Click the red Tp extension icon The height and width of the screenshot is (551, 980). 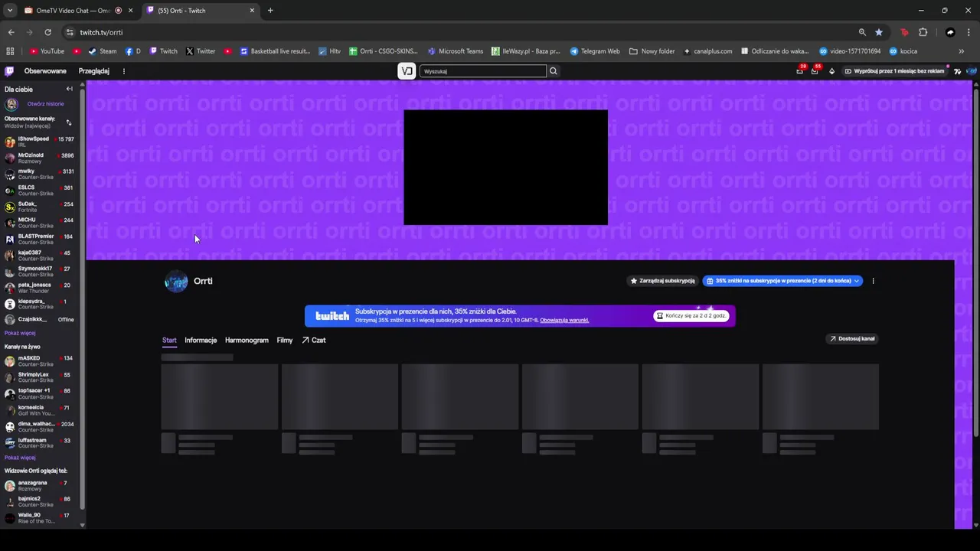[904, 32]
